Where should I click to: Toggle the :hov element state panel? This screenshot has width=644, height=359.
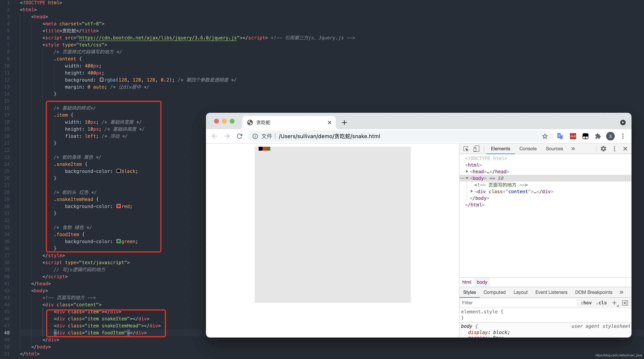[x=586, y=303]
